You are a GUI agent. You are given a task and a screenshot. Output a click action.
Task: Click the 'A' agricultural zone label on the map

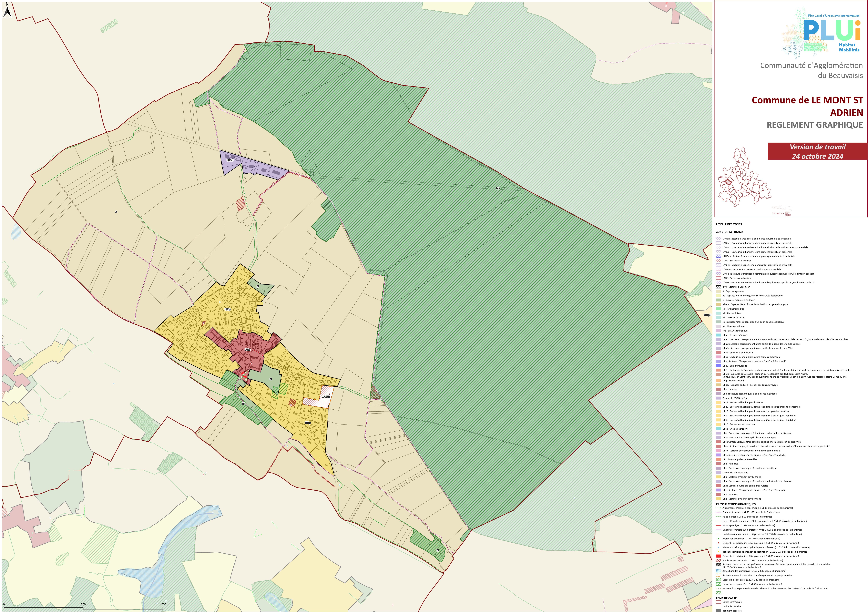[x=116, y=212]
